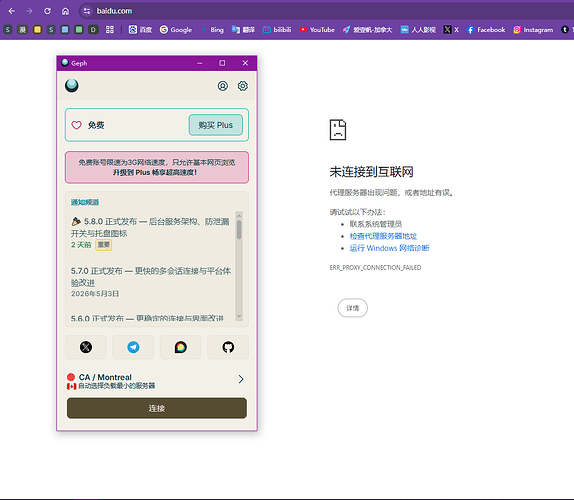Image resolution: width=574 pixels, height=500 pixels.
Task: Open the Facebook bookmark
Action: coord(486,30)
